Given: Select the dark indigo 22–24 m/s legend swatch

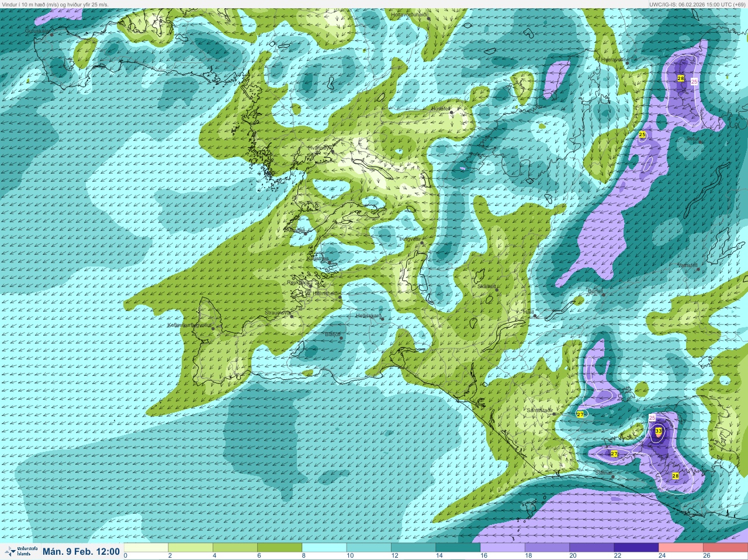Looking at the screenshot, I should pyautogui.click(x=636, y=547).
